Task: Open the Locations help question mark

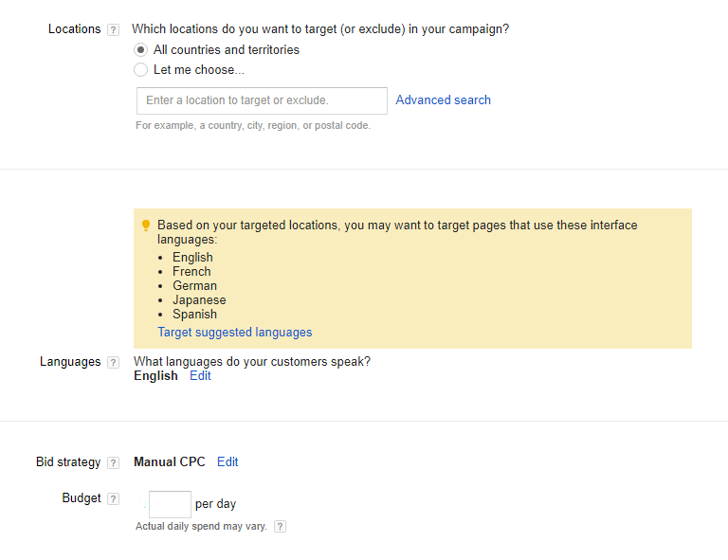Action: click(x=113, y=29)
